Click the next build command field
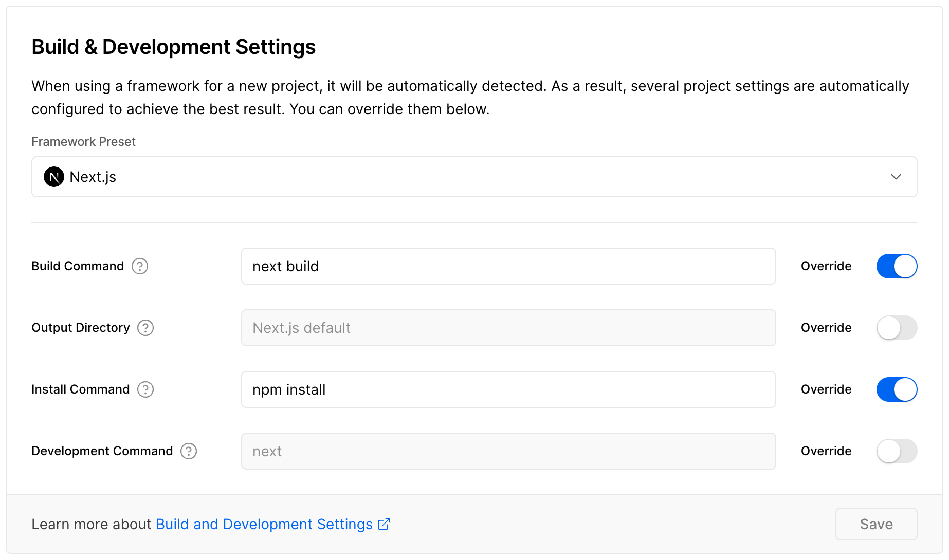Viewport: 949px width, 560px height. tap(508, 266)
